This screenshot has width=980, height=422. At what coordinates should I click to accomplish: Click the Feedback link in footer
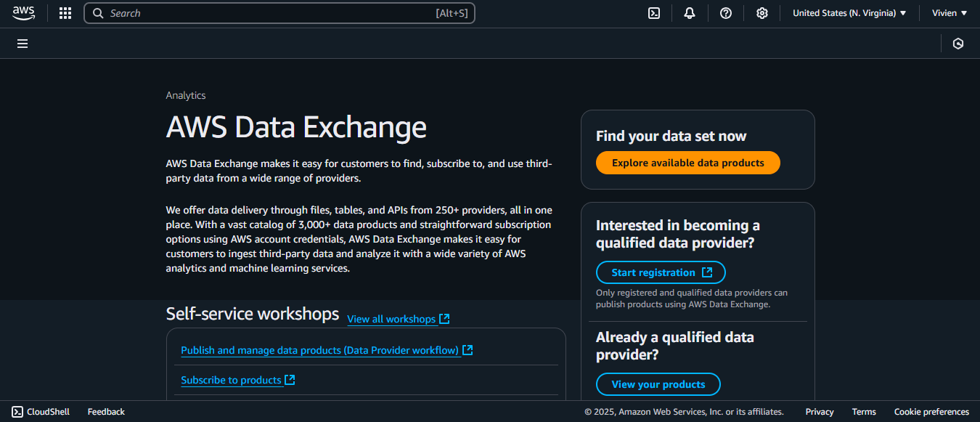pyautogui.click(x=106, y=412)
